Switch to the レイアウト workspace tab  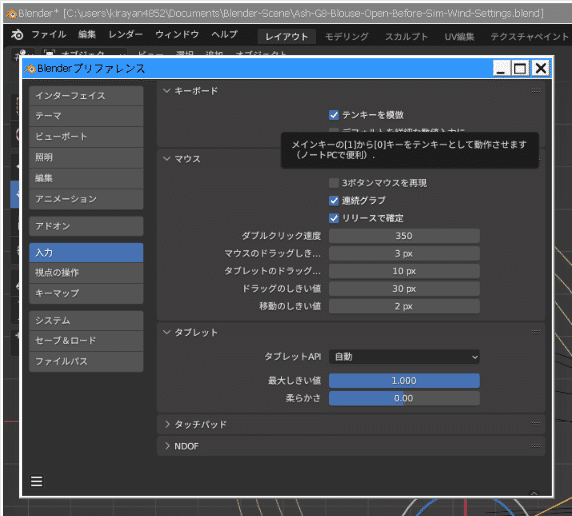pos(287,36)
